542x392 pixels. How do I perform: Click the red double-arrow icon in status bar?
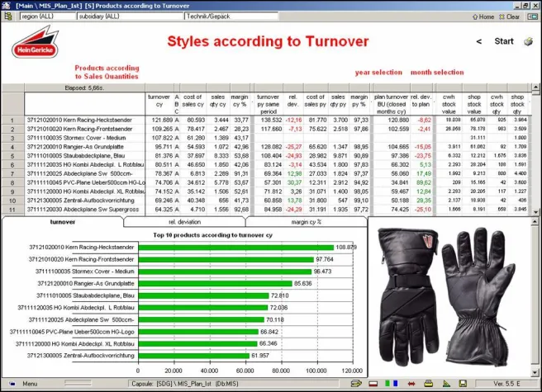(411, 384)
